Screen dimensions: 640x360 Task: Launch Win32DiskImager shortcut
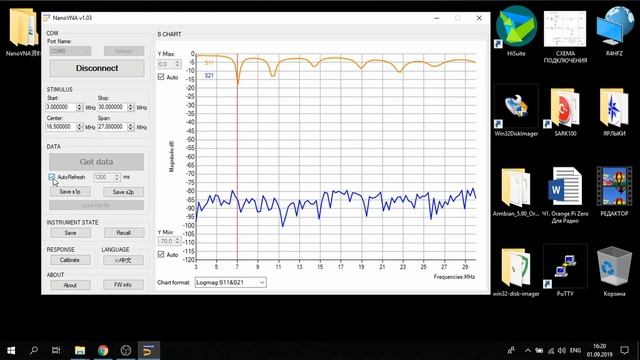point(516,111)
